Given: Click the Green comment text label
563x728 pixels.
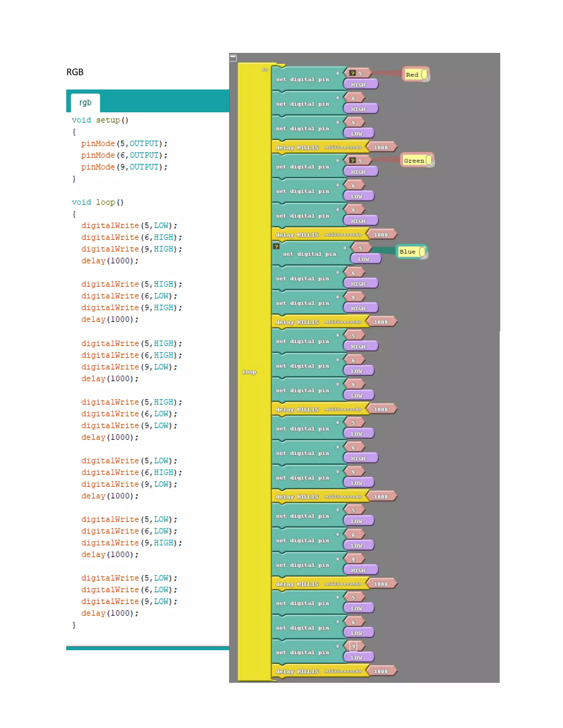Looking at the screenshot, I should (414, 161).
